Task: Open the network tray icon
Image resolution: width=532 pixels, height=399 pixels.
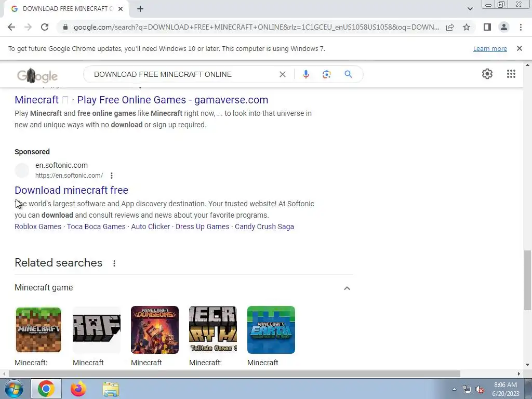Action: click(467, 390)
